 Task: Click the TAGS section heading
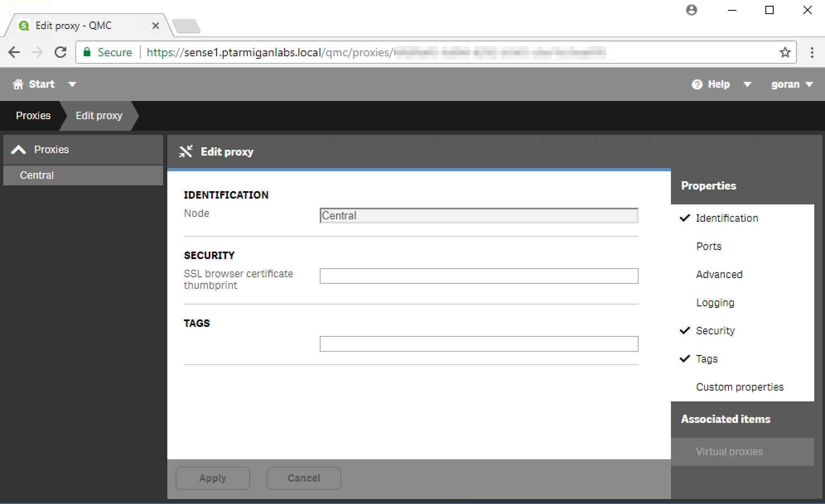pyautogui.click(x=197, y=323)
